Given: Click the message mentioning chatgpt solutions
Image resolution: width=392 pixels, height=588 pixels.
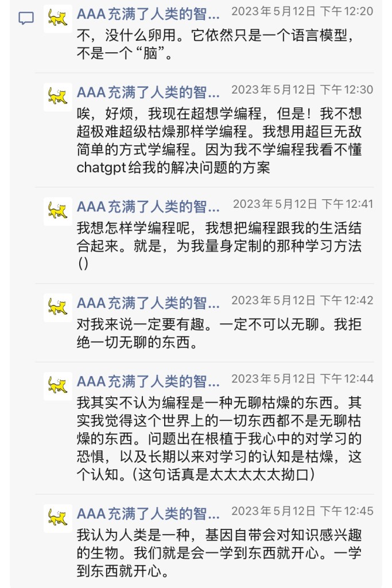Looking at the screenshot, I should tap(219, 140).
